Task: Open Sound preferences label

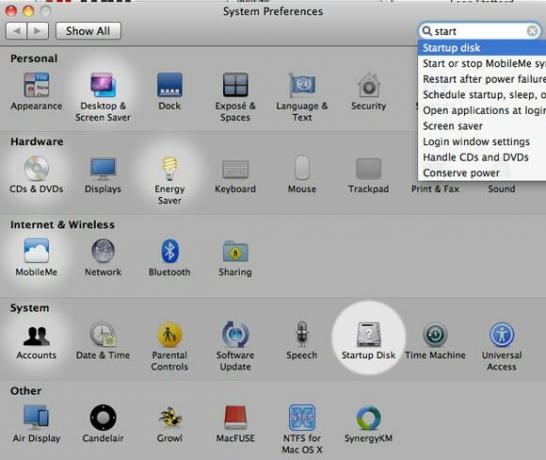Action: [501, 189]
